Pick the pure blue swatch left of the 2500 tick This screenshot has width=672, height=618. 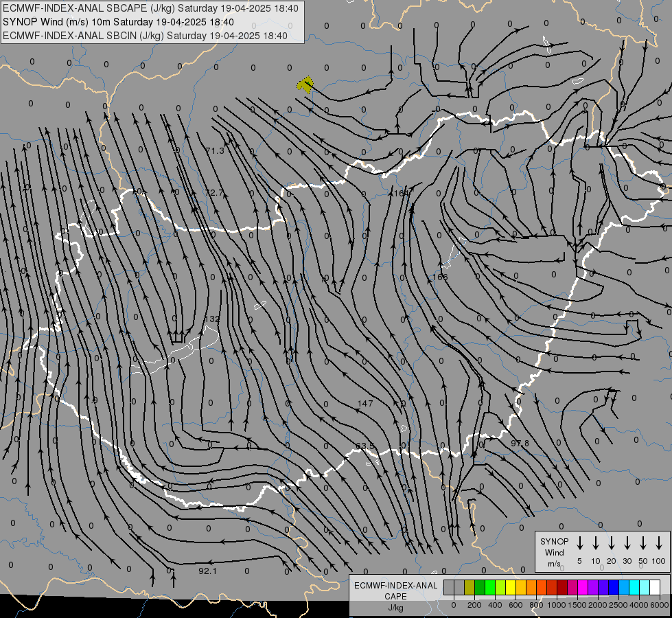tap(614, 588)
